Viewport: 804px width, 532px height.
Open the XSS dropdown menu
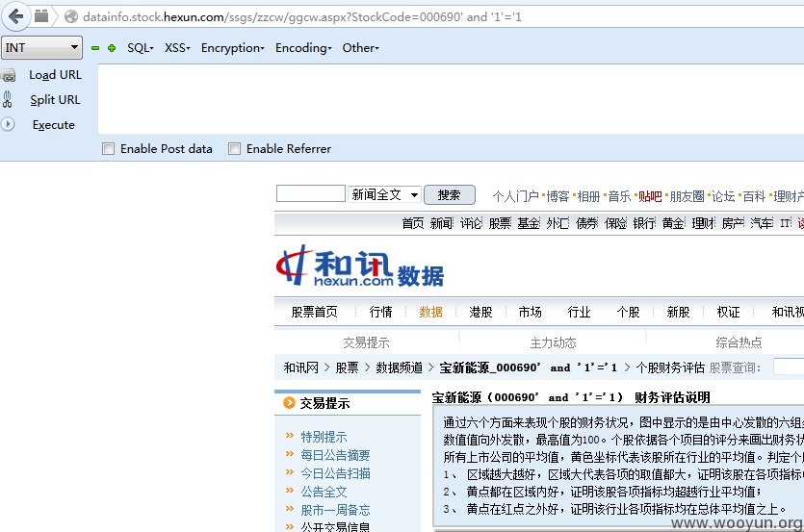coord(177,48)
